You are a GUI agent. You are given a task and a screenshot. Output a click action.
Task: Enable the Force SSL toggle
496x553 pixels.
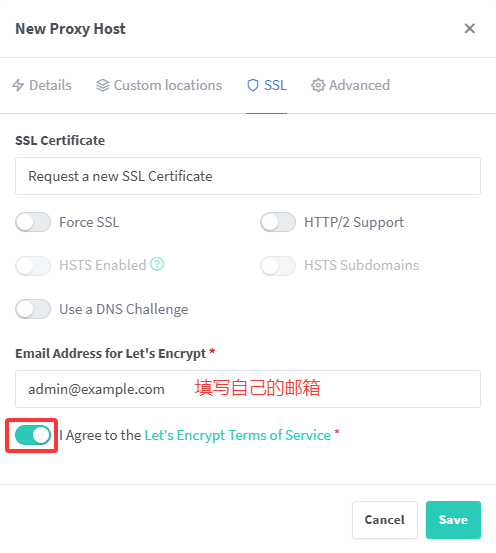point(33,222)
